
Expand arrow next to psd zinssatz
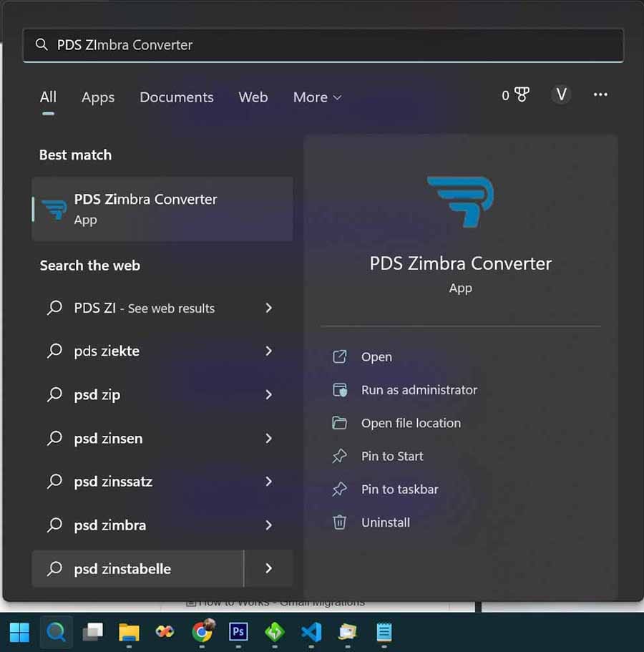[x=268, y=482]
